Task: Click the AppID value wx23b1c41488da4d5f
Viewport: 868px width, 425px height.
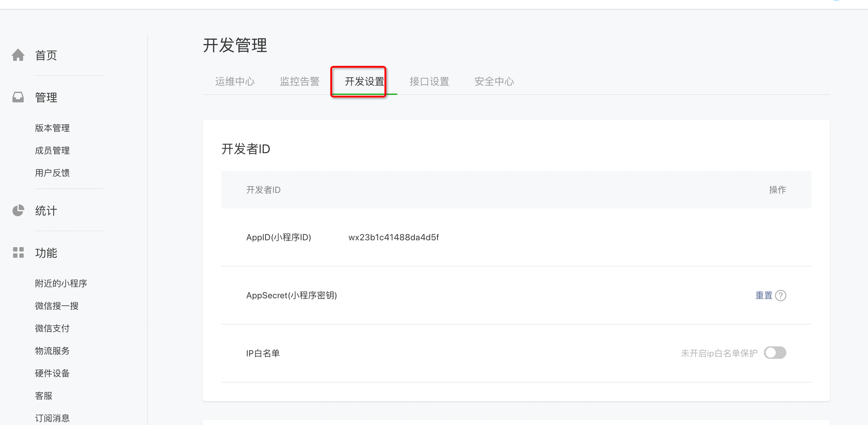Action: click(x=393, y=237)
